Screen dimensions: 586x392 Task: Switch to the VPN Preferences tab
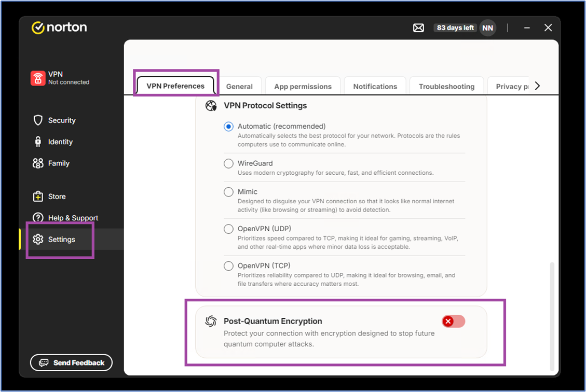pos(175,86)
